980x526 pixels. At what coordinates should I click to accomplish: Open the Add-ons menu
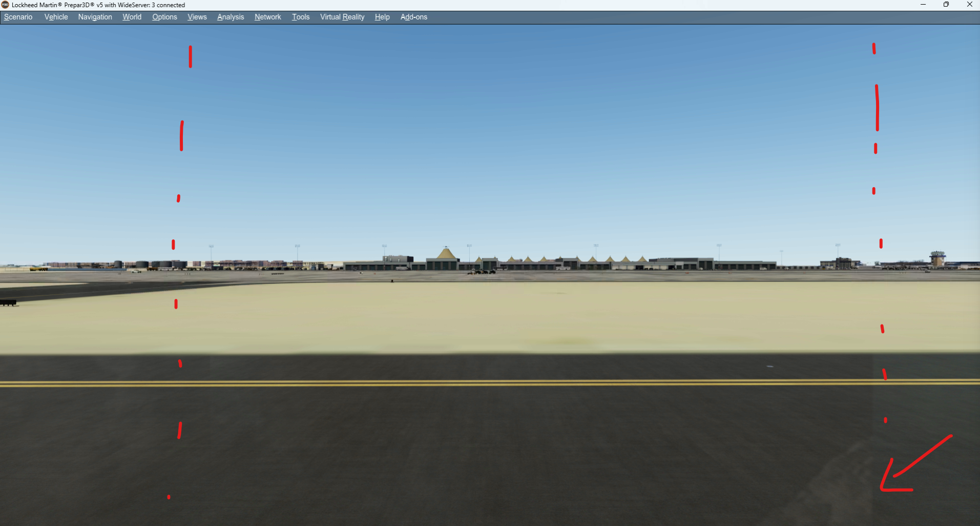(x=413, y=17)
